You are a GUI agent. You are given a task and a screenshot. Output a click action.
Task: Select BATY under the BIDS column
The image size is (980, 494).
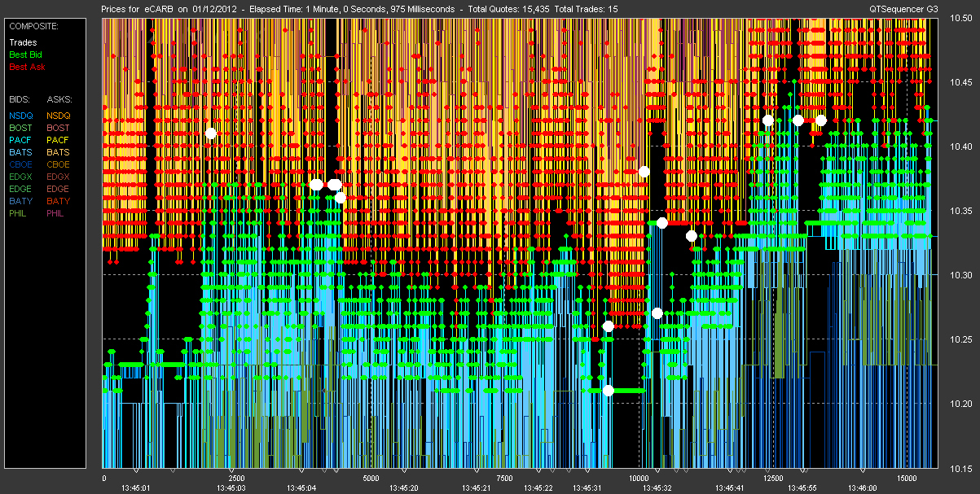point(20,201)
